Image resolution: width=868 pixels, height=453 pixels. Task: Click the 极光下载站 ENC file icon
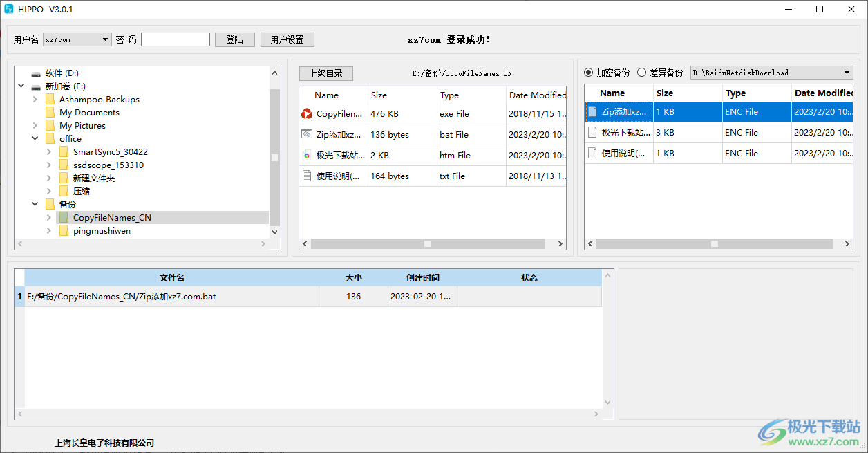(592, 132)
